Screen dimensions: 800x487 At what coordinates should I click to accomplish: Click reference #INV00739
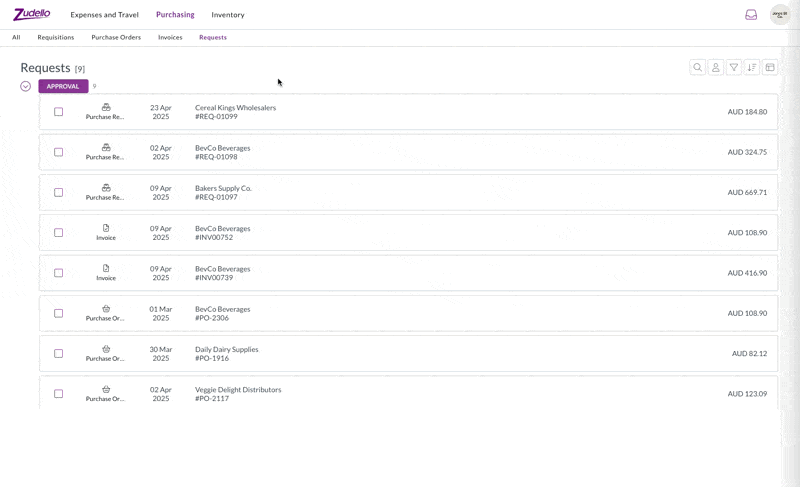pyautogui.click(x=214, y=278)
